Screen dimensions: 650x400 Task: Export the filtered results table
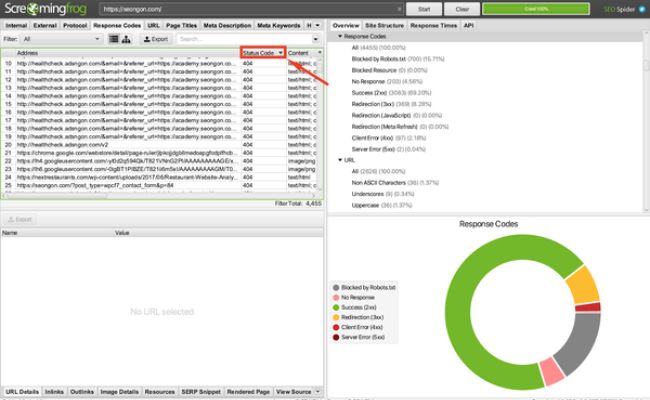tap(155, 39)
